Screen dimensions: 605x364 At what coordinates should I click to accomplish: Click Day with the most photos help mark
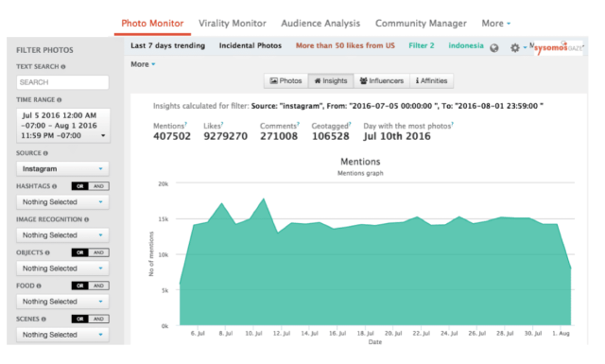(453, 124)
